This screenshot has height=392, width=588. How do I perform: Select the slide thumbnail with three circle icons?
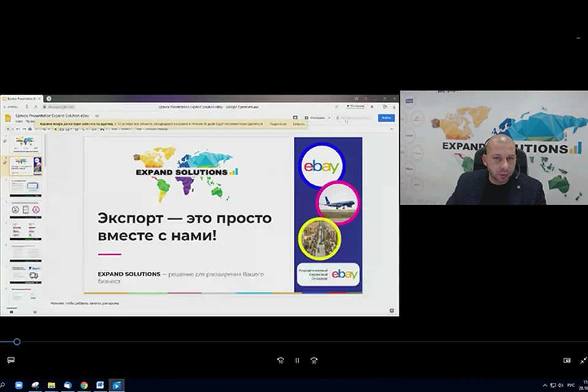pyautogui.click(x=26, y=209)
